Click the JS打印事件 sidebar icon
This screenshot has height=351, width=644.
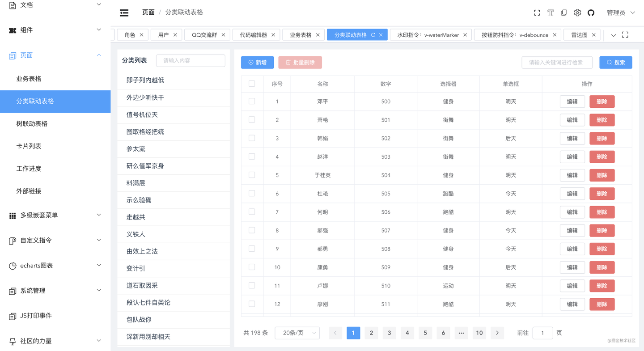tap(13, 316)
